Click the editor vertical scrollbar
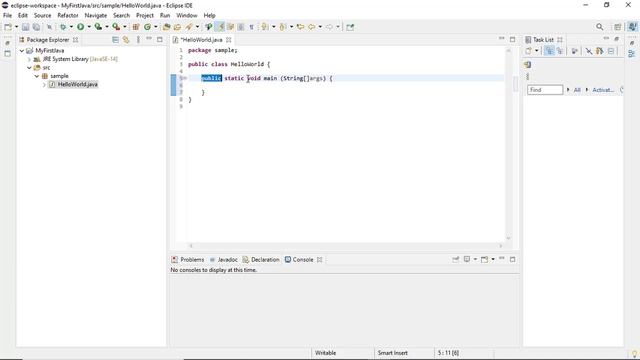640x360 pixels. [508, 144]
